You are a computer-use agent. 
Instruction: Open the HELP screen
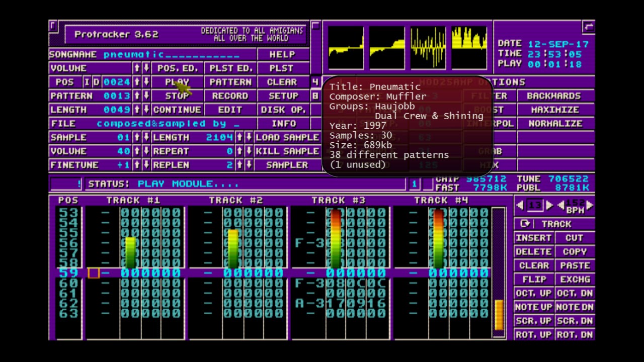[x=282, y=54]
